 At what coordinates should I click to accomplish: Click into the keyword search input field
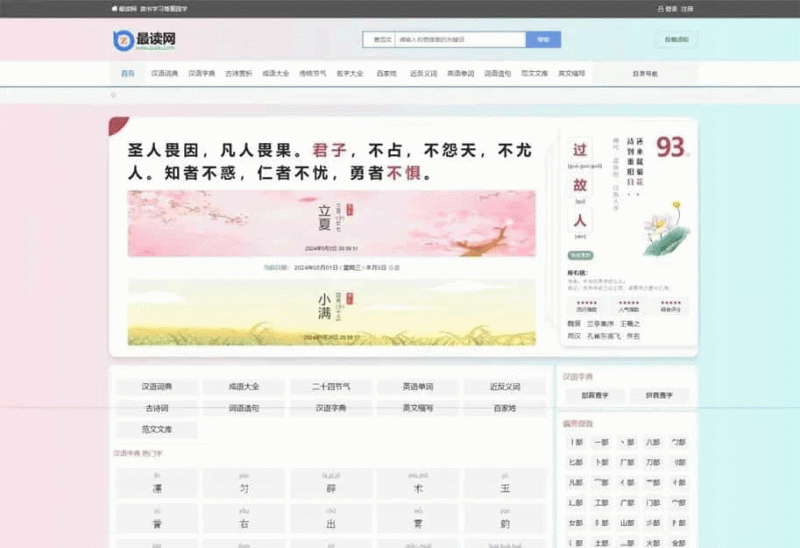click(458, 40)
